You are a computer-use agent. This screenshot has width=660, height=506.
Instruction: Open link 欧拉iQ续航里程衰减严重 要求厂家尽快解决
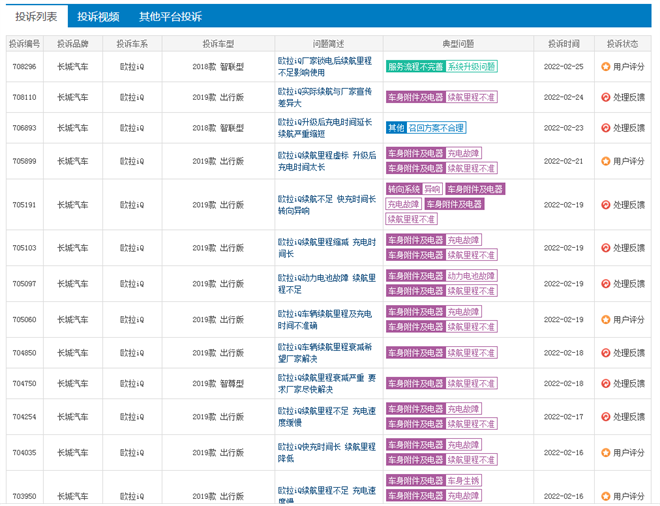[327, 383]
